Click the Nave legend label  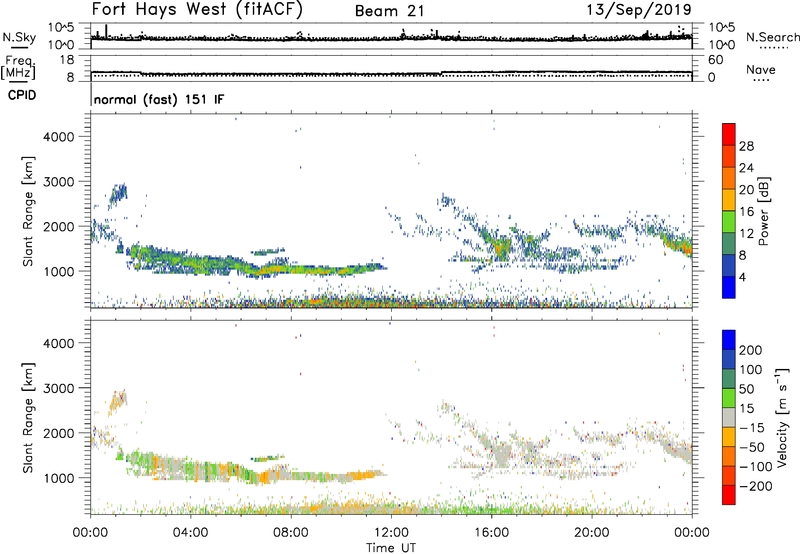pos(760,69)
